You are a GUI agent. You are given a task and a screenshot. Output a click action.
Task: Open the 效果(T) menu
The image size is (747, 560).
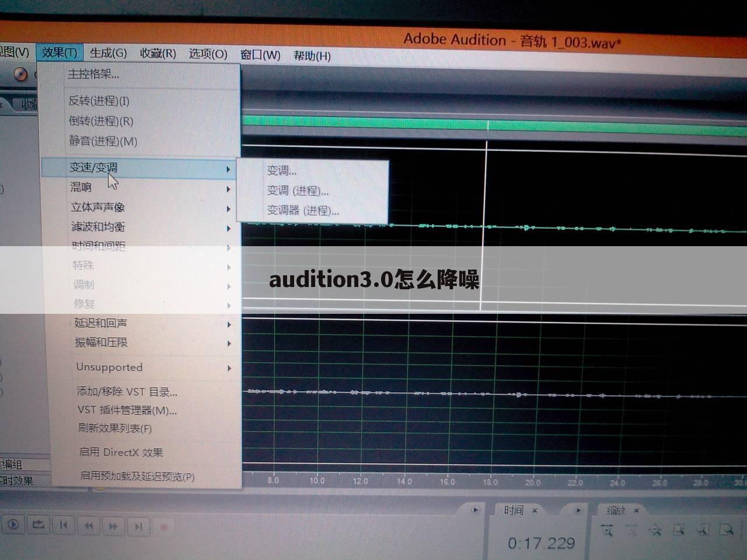pyautogui.click(x=60, y=52)
